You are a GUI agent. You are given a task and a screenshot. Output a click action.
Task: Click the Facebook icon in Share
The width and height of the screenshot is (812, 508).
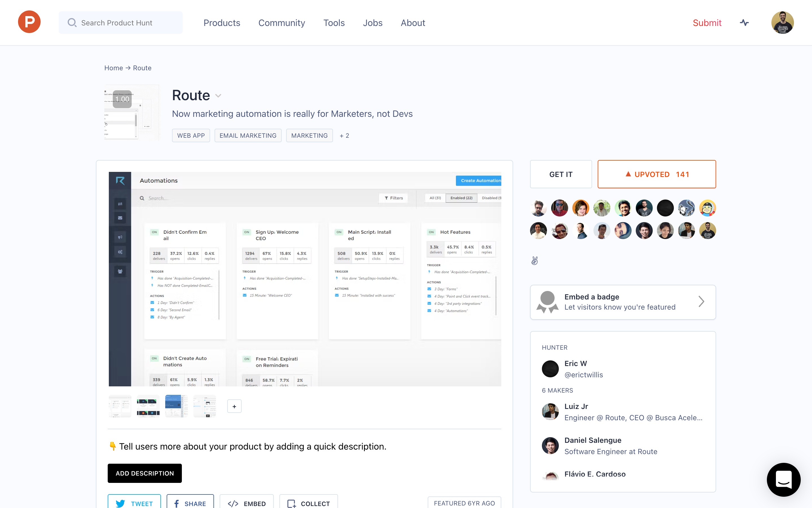click(176, 503)
